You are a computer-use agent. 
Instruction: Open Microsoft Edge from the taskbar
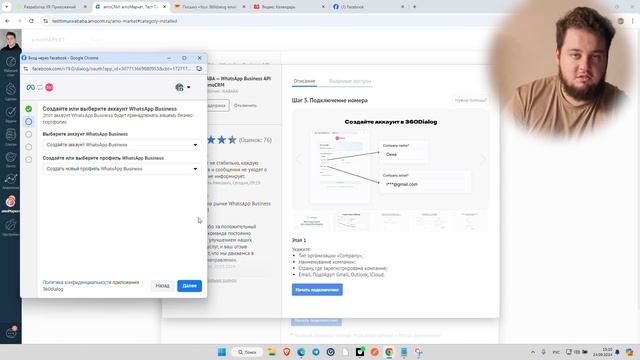click(301, 352)
